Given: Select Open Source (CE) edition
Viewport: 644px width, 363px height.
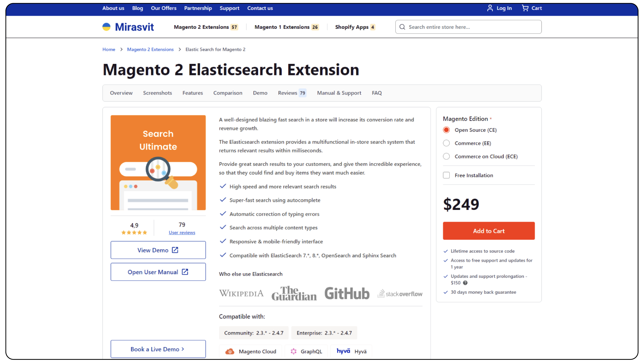Looking at the screenshot, I should pos(446,130).
